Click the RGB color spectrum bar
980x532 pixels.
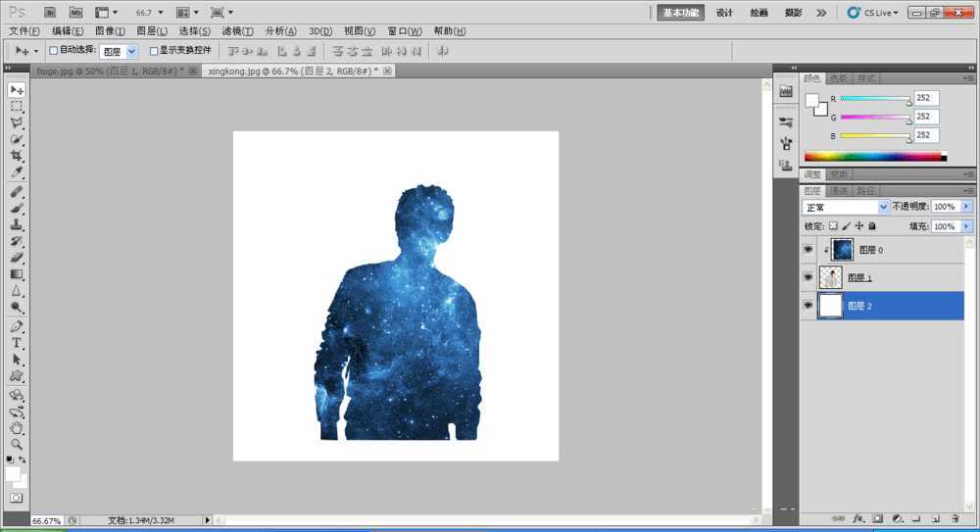(x=874, y=156)
